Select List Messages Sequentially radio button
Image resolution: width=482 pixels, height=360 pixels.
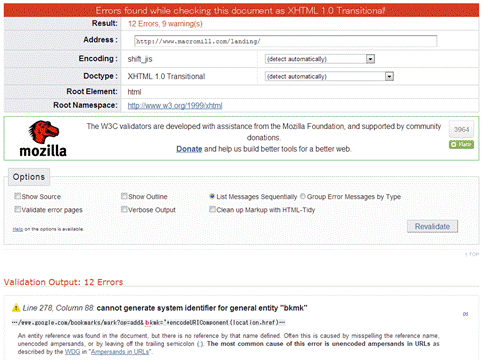pos(212,196)
